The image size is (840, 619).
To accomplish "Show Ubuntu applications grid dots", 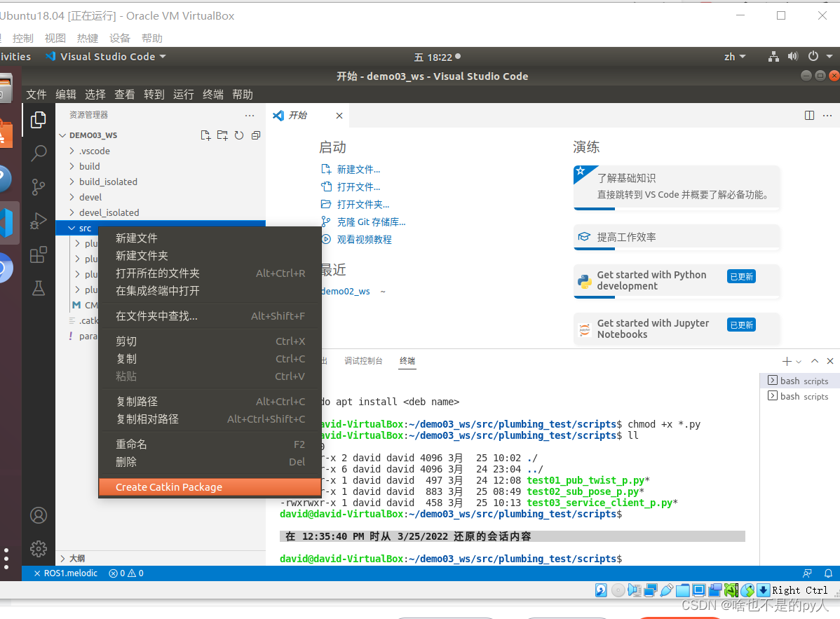I will pos(6,559).
